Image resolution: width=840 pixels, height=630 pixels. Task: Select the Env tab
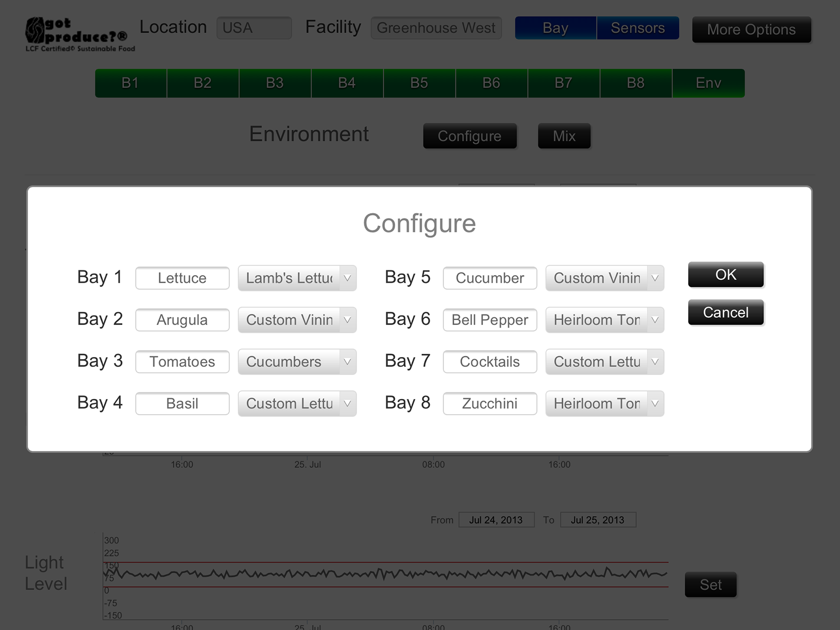pyautogui.click(x=708, y=83)
